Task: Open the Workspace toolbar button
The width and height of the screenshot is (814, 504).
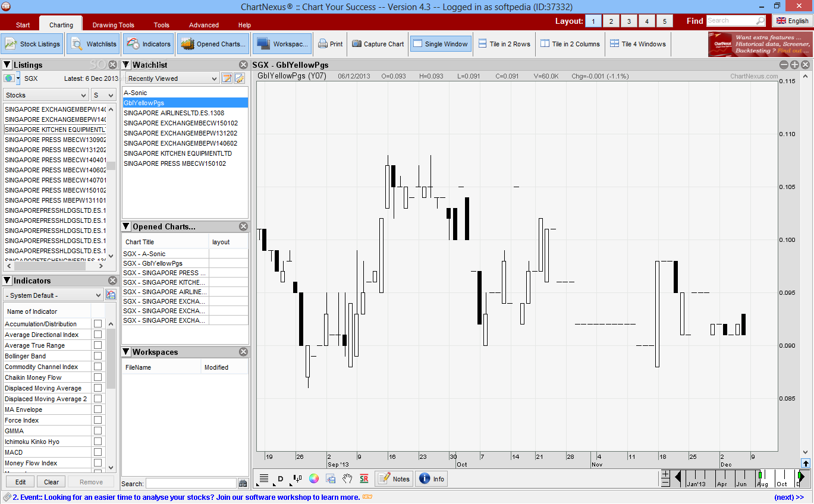Action: click(x=282, y=44)
